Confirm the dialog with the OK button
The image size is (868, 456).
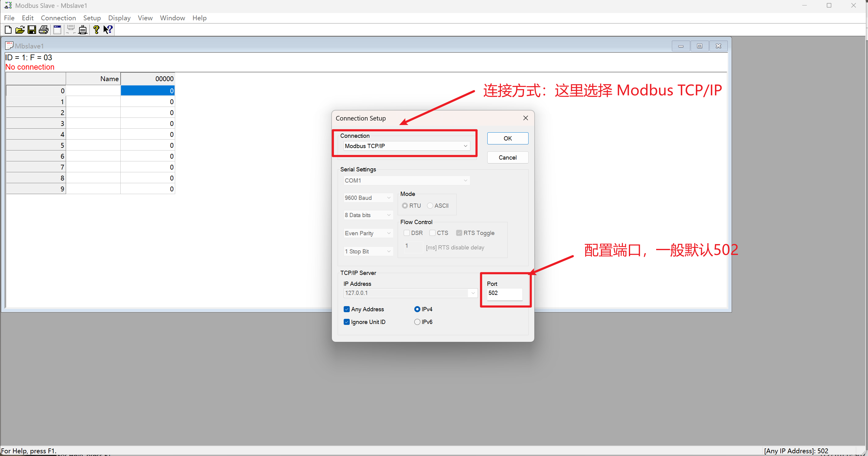coord(507,138)
